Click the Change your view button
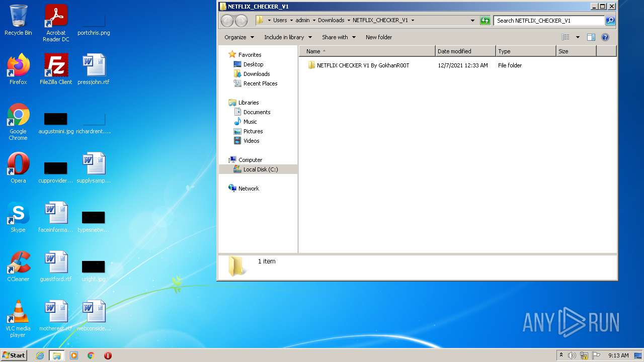The image size is (644, 362). coord(566,37)
